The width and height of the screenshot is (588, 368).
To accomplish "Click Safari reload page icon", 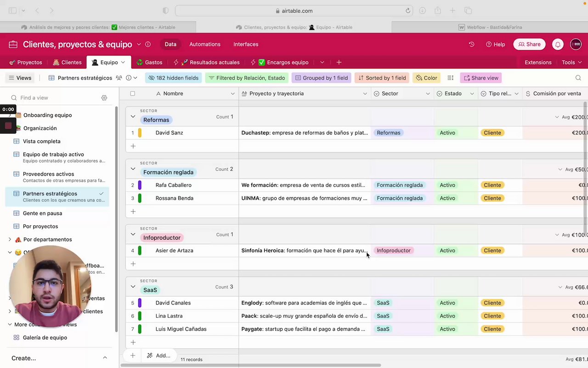I will [x=407, y=11].
